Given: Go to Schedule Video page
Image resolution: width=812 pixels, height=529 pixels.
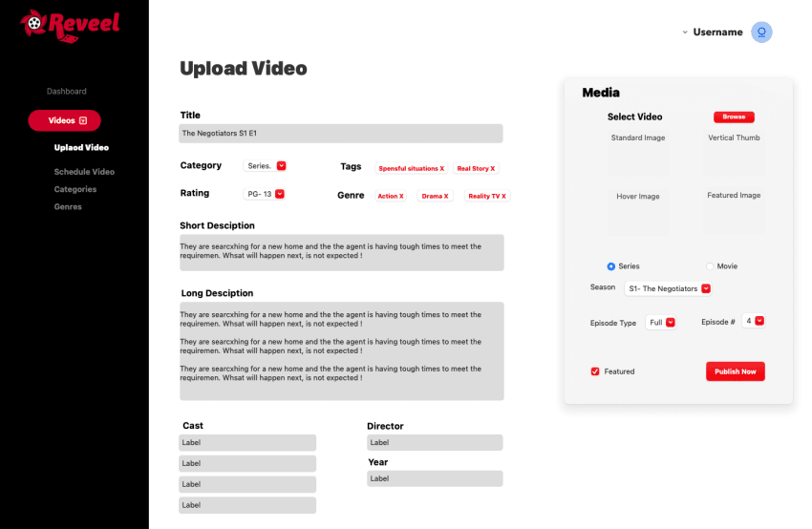Looking at the screenshot, I should pyautogui.click(x=84, y=171).
